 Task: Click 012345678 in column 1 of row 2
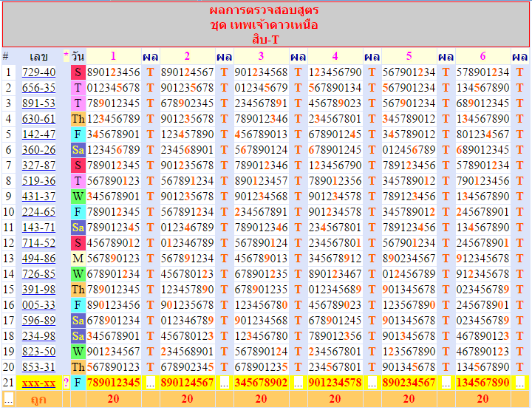113,88
